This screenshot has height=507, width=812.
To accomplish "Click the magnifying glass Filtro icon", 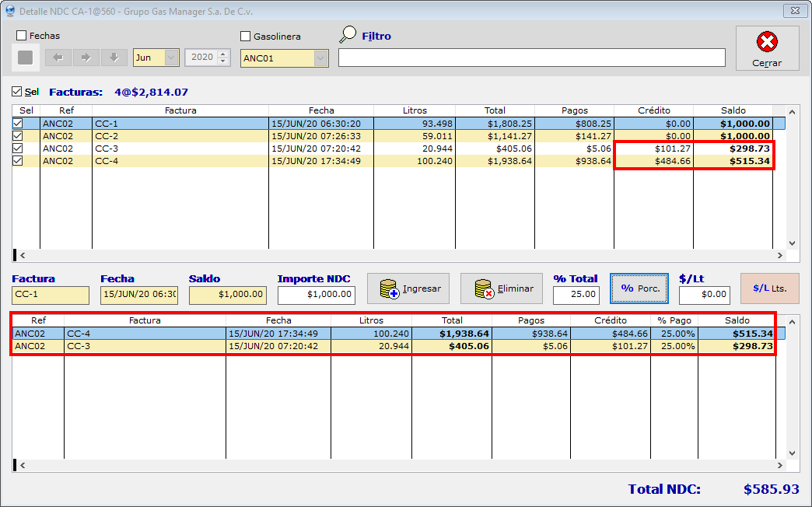I will pyautogui.click(x=348, y=35).
